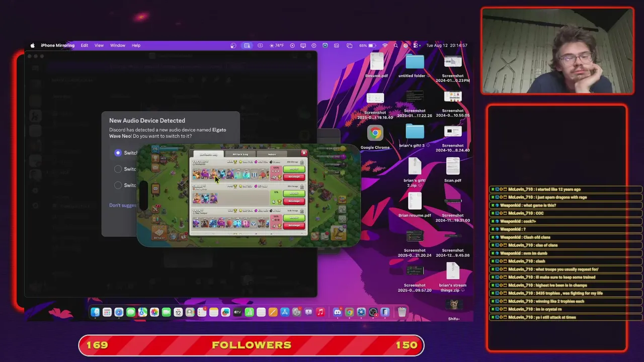644x362 pixels.
Task: Open Trash in the Dock
Action: coord(402,312)
